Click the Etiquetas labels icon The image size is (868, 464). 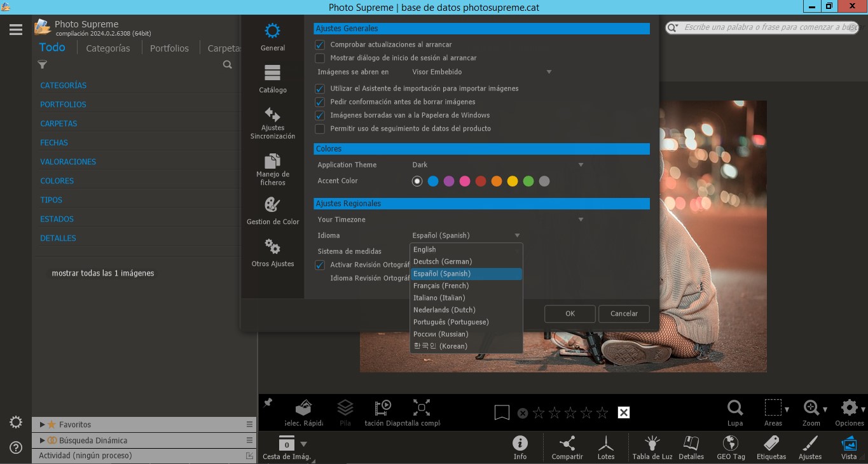click(771, 447)
